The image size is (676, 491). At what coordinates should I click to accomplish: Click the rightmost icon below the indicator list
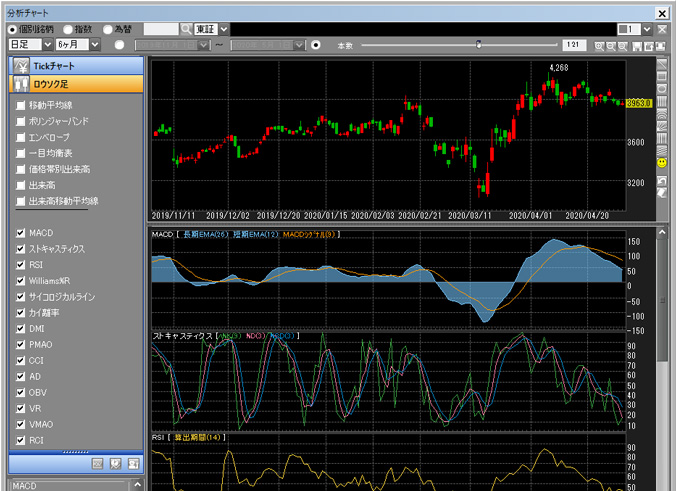pos(134,464)
